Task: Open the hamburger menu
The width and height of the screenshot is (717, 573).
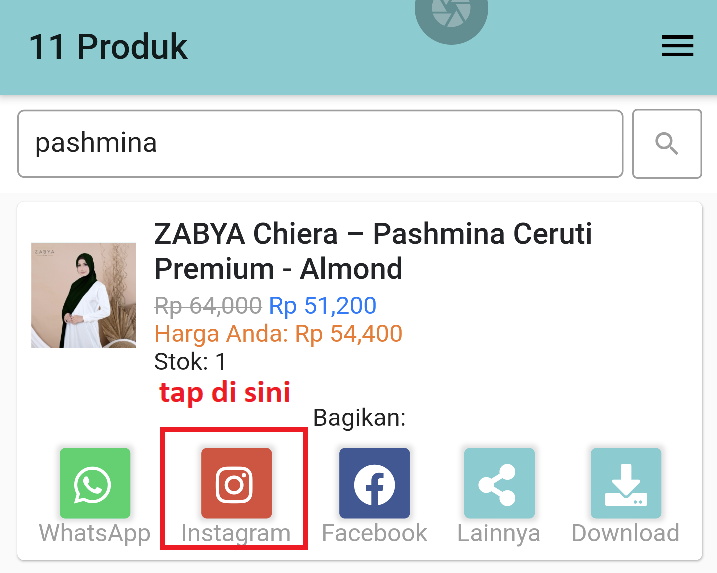Action: (677, 46)
